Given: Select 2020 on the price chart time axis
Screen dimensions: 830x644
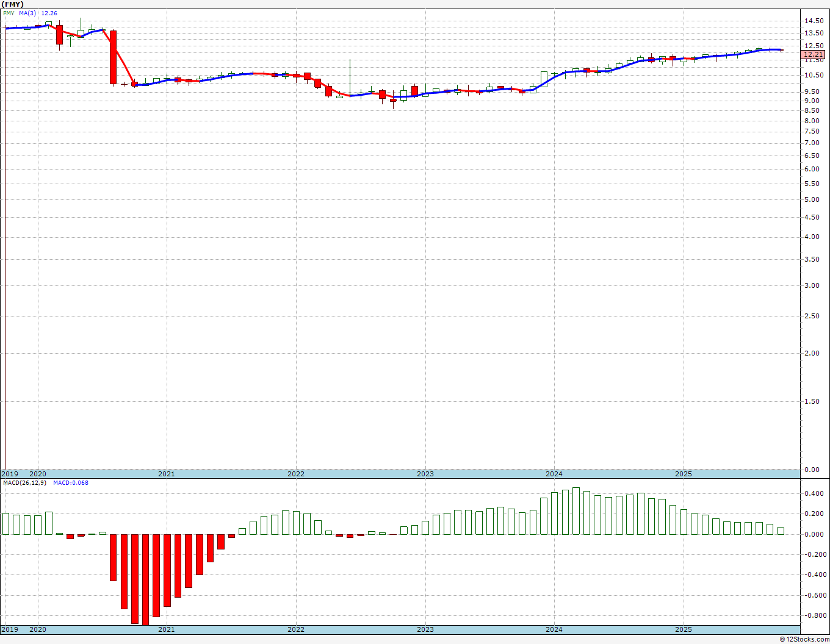Looking at the screenshot, I should (x=38, y=474).
